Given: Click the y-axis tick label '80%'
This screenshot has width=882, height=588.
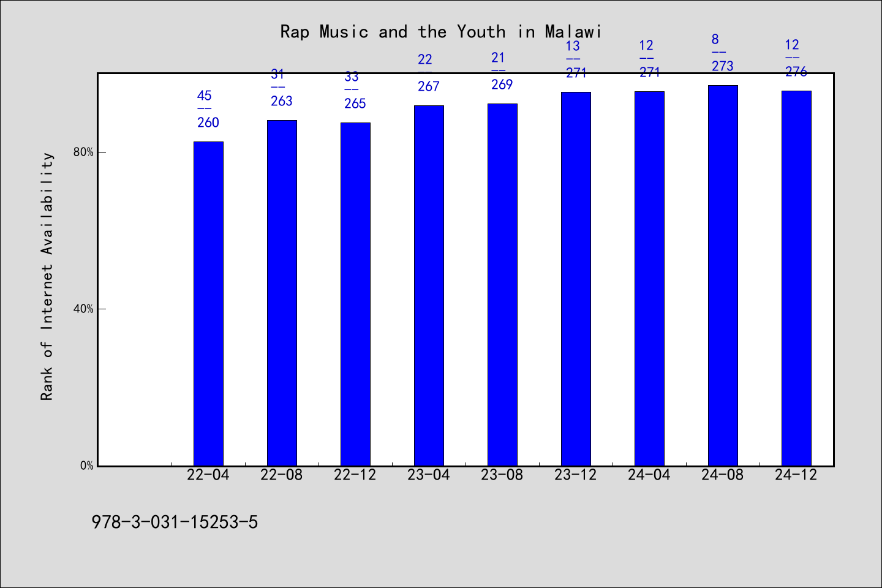Looking at the screenshot, I should [x=83, y=153].
